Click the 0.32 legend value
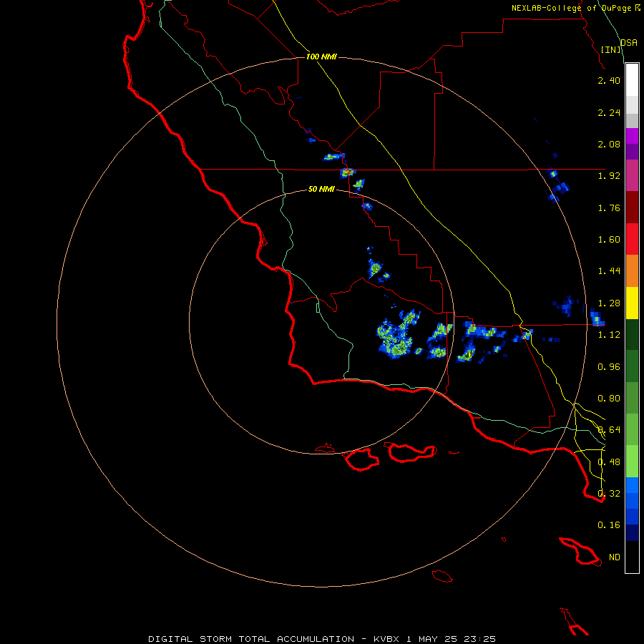The image size is (644, 644). [609, 494]
